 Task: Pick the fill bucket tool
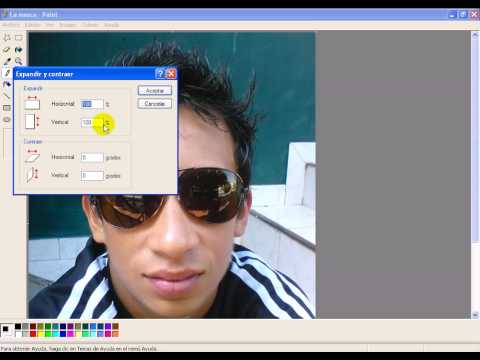pyautogui.click(x=19, y=50)
